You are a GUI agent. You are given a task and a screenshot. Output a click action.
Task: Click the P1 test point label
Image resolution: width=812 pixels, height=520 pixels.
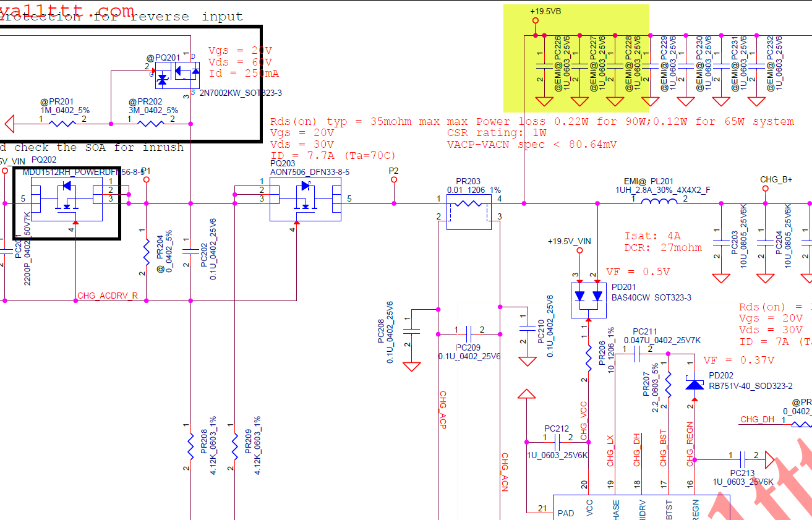pyautogui.click(x=146, y=169)
